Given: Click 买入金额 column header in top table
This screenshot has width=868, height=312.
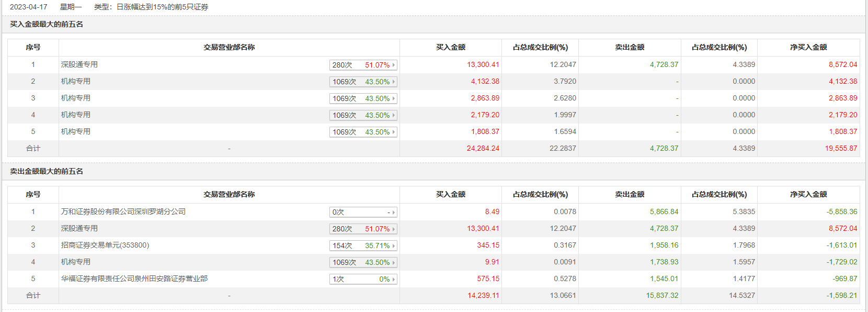Looking at the screenshot, I should (x=451, y=47).
